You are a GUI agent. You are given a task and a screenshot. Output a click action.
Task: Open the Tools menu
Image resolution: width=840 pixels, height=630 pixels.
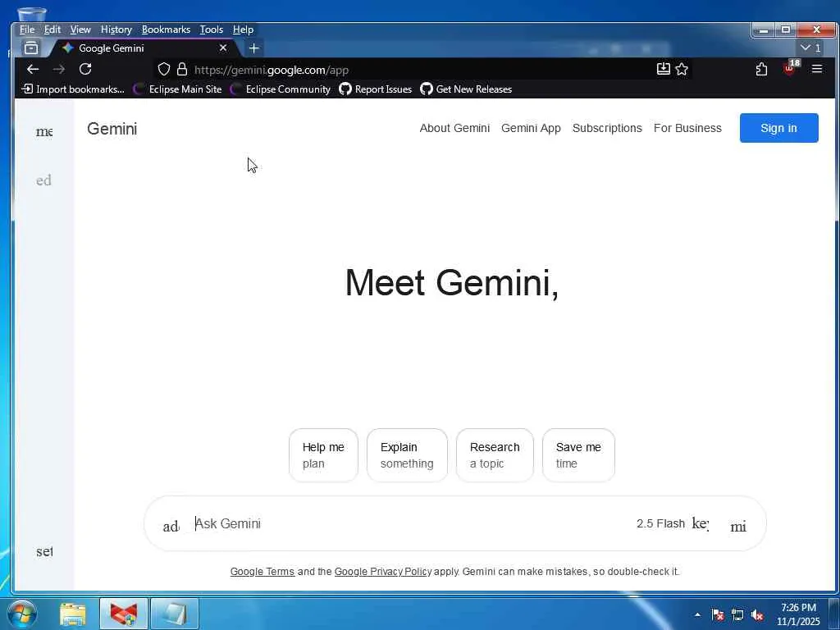click(211, 30)
